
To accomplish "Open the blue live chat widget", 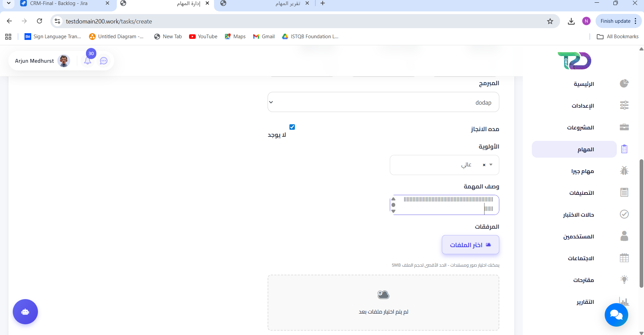I will pos(616,315).
